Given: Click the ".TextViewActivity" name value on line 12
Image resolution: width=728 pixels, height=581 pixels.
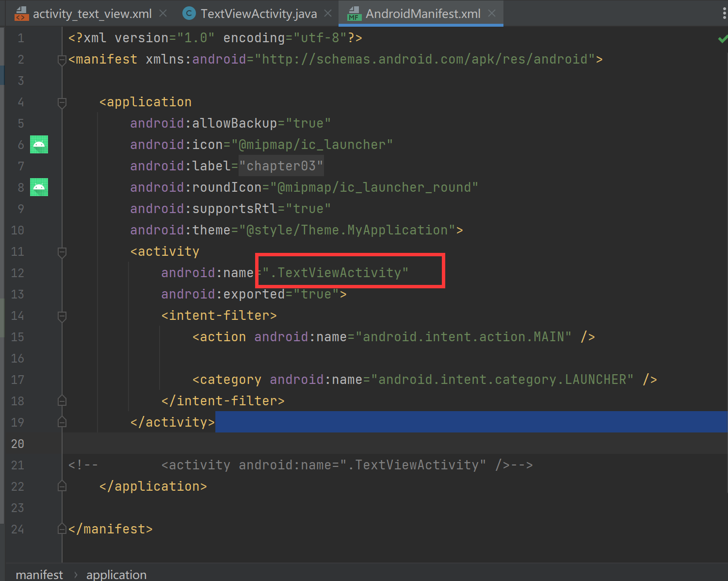Looking at the screenshot, I should tap(335, 273).
